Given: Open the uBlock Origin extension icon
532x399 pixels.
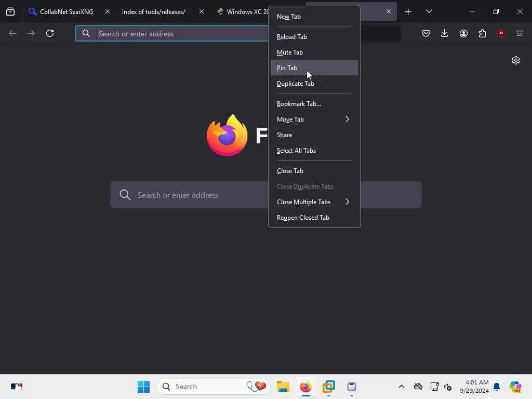Looking at the screenshot, I should pos(501,33).
